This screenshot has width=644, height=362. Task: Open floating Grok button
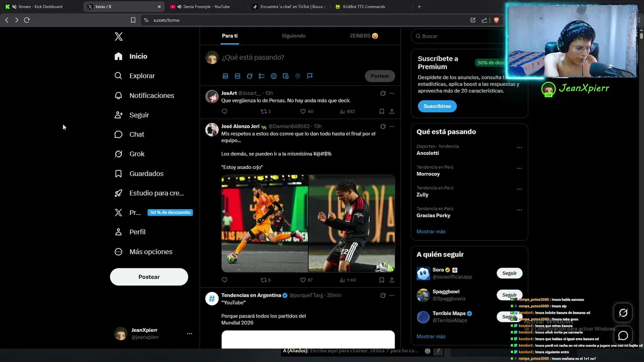(x=623, y=313)
